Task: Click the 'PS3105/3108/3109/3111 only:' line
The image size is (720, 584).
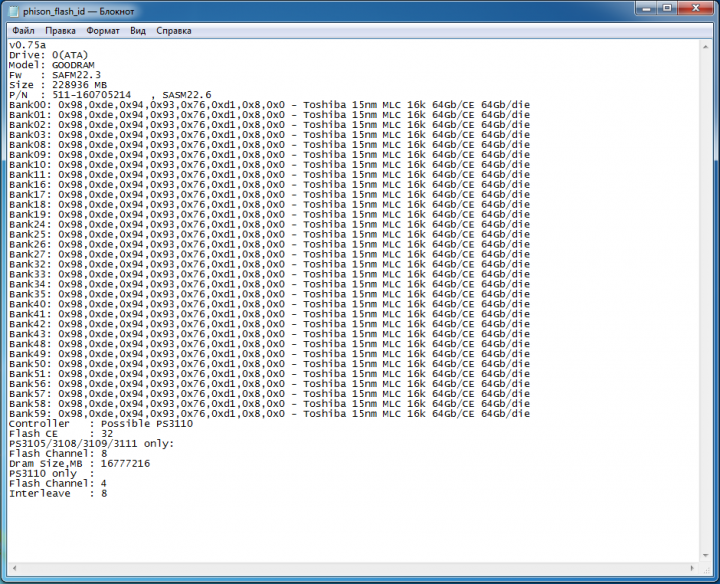Action: 92,444
